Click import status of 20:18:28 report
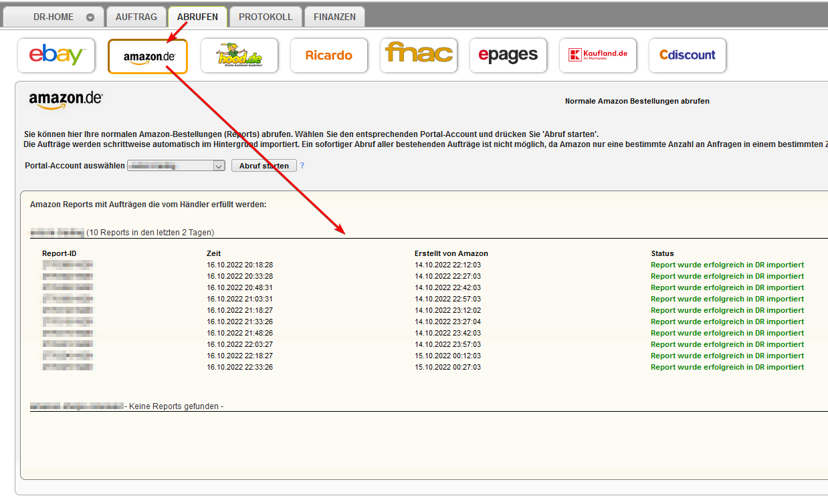 click(728, 265)
